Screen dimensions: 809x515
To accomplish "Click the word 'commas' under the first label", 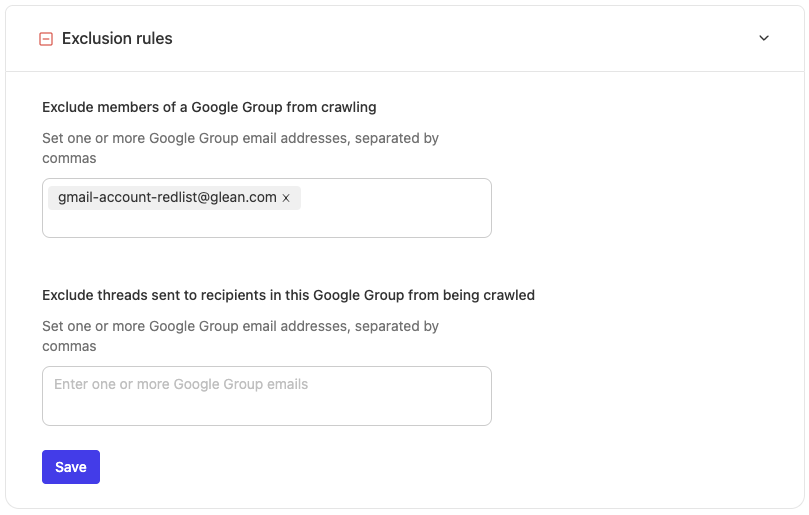I will click(x=69, y=158).
